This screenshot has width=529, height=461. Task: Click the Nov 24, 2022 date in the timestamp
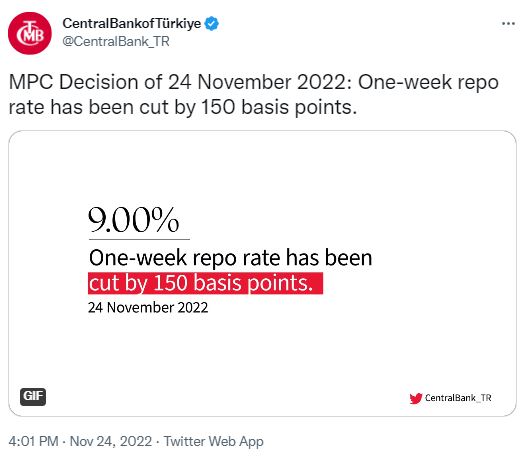[111, 441]
